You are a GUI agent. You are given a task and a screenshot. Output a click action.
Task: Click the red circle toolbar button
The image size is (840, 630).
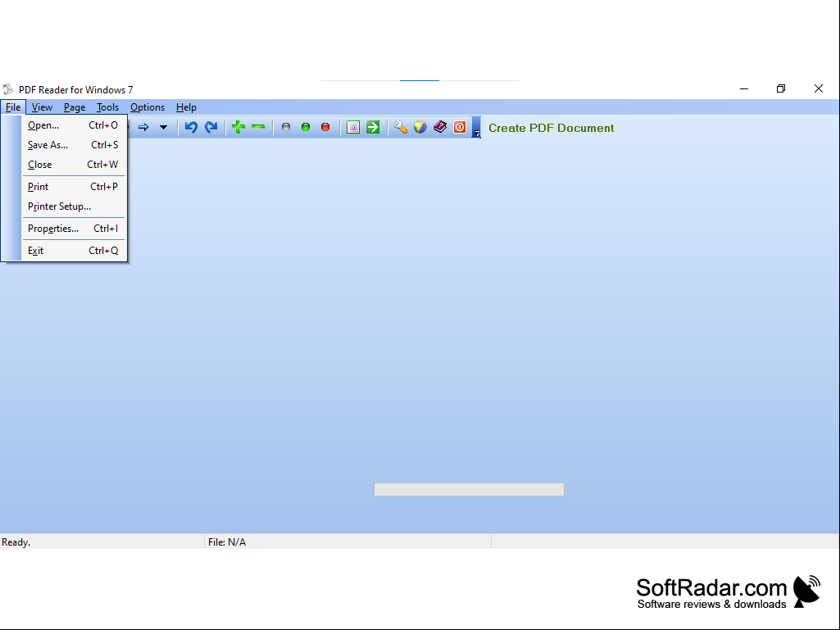(x=325, y=127)
